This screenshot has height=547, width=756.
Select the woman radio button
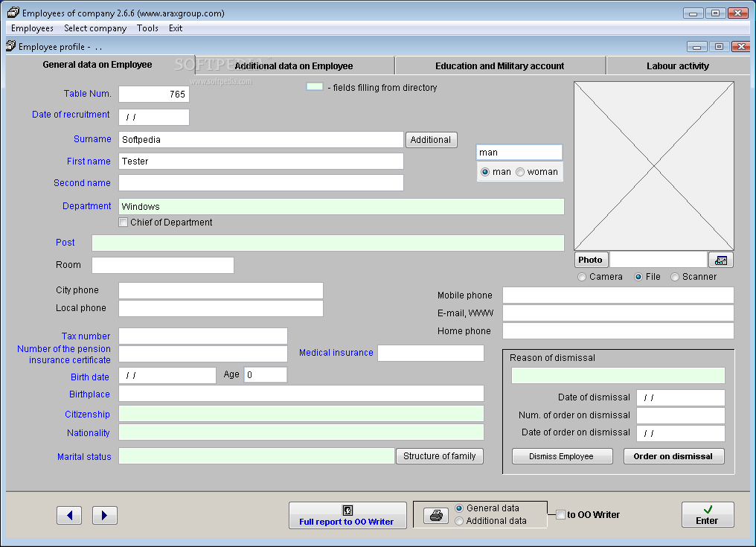520,172
